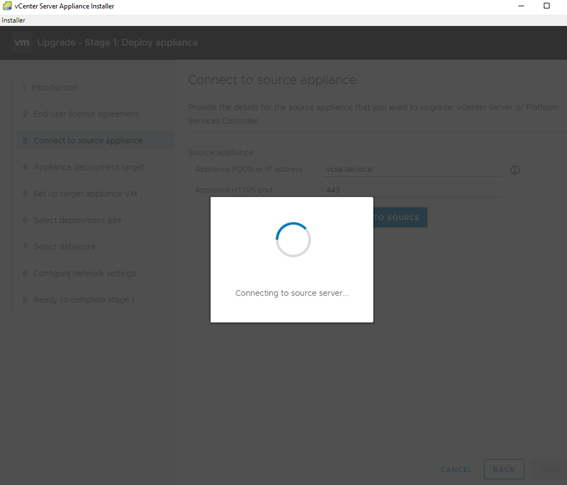Open the Installer menu
Image resolution: width=567 pixels, height=485 pixels.
tap(13, 20)
